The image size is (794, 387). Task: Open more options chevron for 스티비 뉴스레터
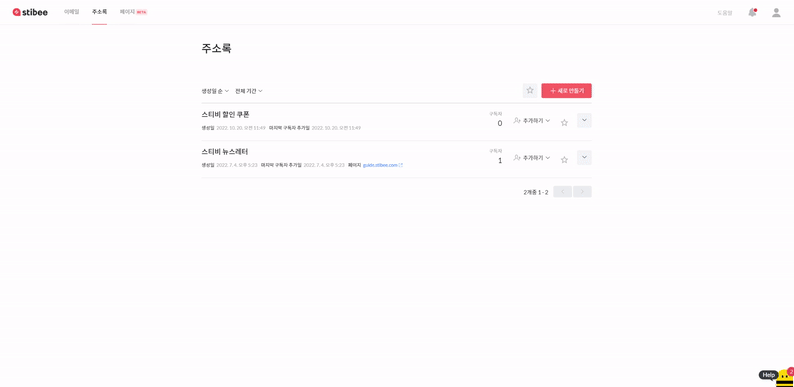[584, 158]
